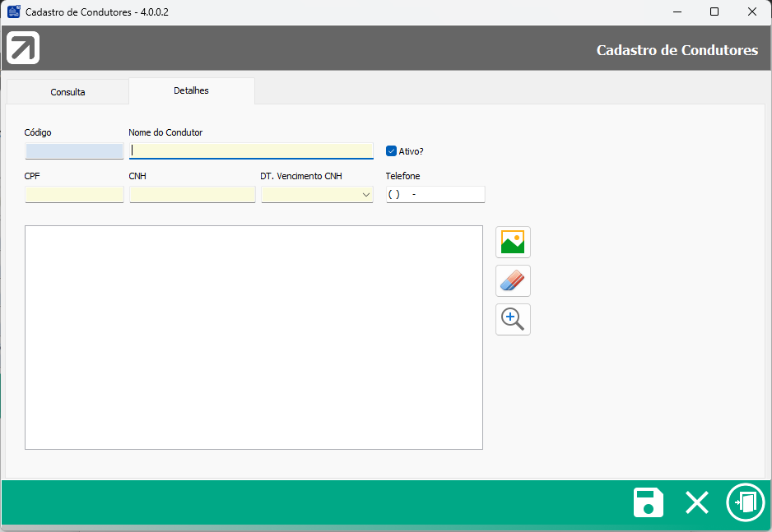Click the Código field

click(74, 151)
